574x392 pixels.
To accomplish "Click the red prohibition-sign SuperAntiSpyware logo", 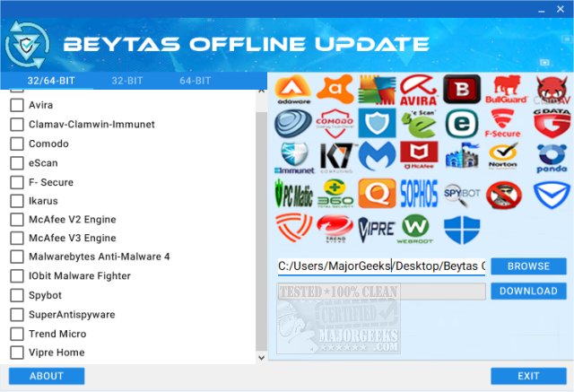I will 504,195.
